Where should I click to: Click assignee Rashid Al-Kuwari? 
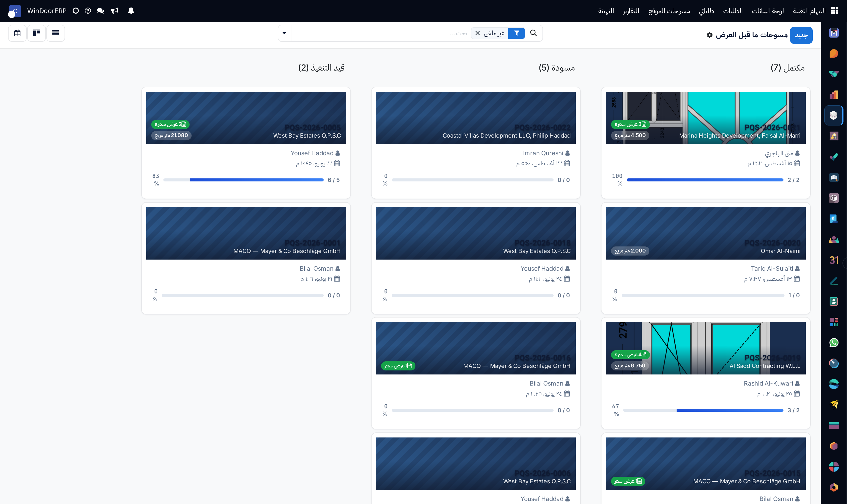[768, 384]
